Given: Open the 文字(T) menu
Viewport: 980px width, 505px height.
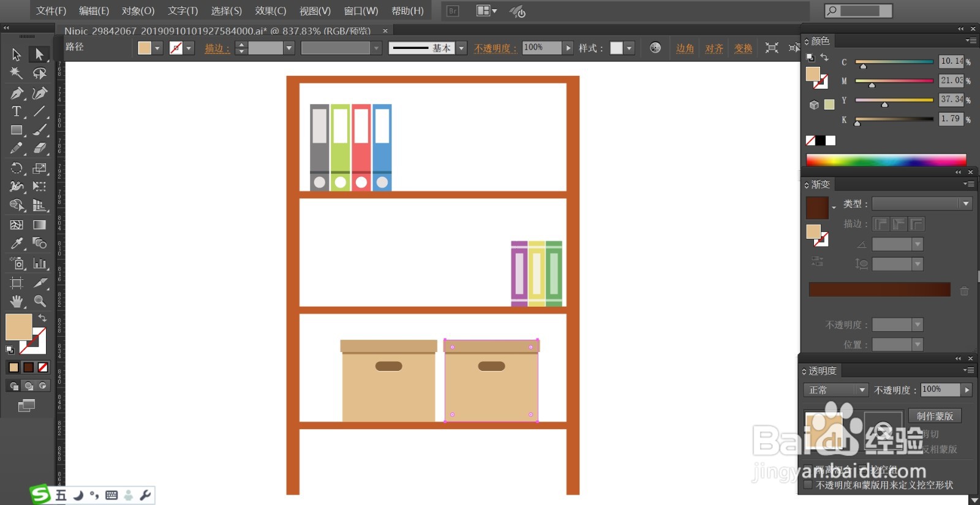Looking at the screenshot, I should (183, 11).
